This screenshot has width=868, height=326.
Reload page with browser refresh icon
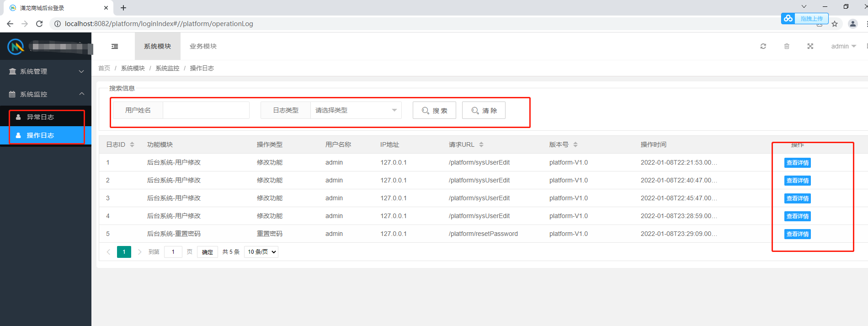pyautogui.click(x=39, y=24)
